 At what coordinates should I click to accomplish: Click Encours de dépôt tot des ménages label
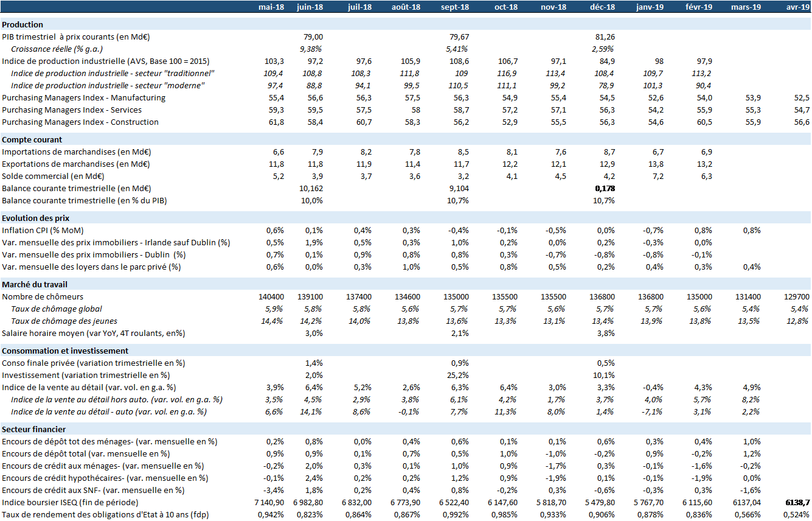[x=109, y=441]
